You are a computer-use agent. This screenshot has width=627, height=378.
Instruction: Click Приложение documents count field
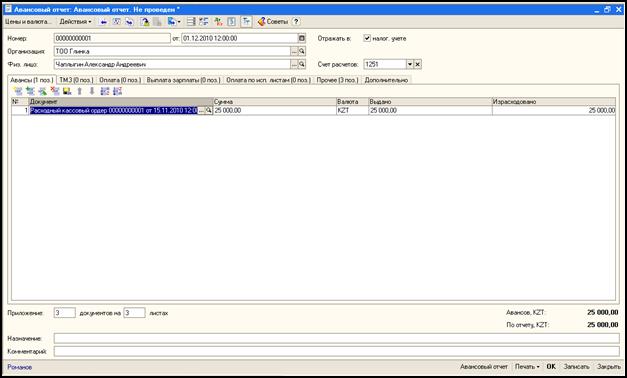[x=64, y=313]
